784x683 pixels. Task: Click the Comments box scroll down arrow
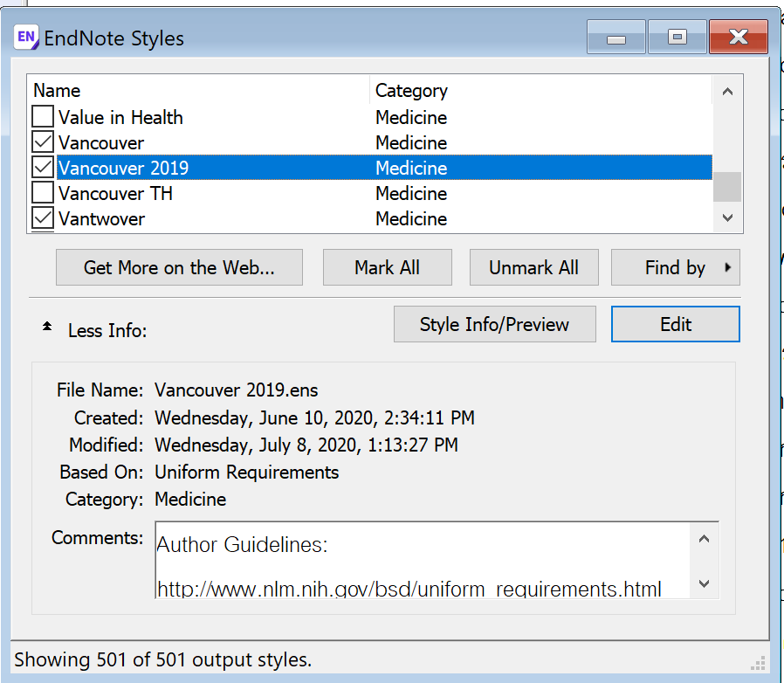(x=704, y=583)
